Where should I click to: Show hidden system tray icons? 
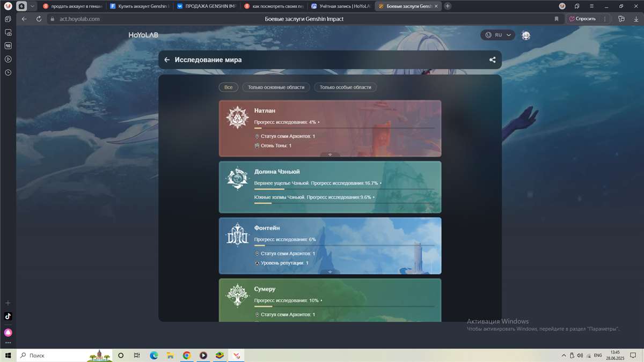(x=563, y=356)
